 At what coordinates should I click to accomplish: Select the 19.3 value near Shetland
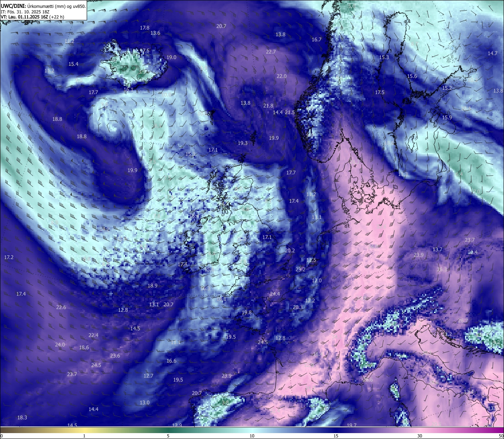(x=243, y=143)
